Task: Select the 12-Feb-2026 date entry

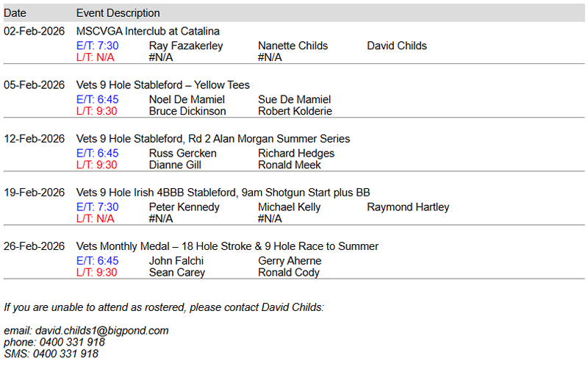Action: pos(35,139)
